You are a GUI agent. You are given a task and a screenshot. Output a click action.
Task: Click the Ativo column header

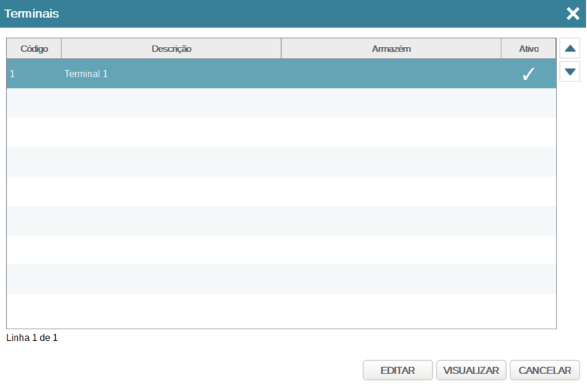coord(528,49)
